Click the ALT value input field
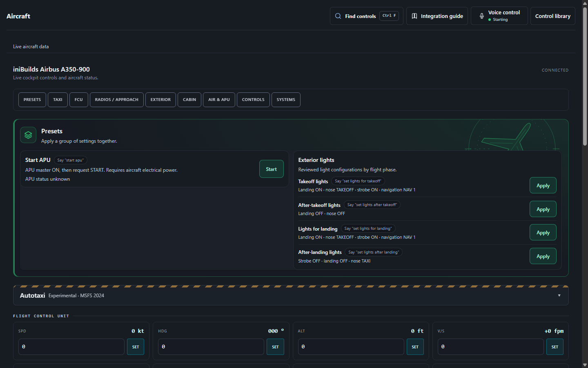Viewport: 588px width, 368px height. pyautogui.click(x=351, y=347)
